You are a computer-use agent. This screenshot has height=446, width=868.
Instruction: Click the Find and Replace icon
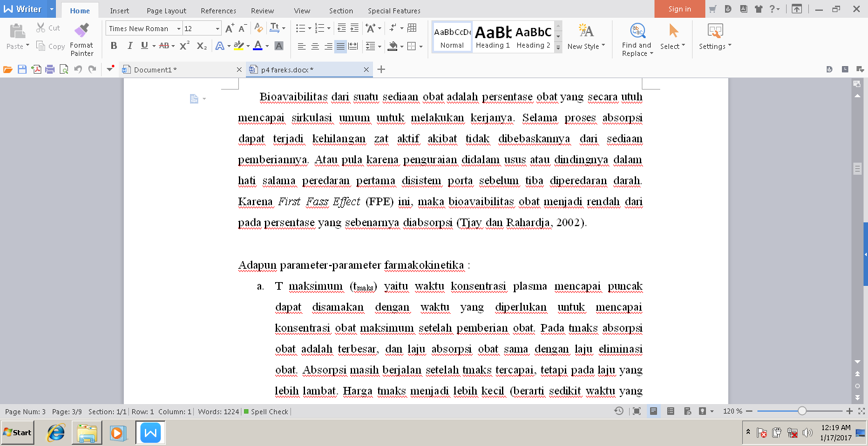(637, 31)
